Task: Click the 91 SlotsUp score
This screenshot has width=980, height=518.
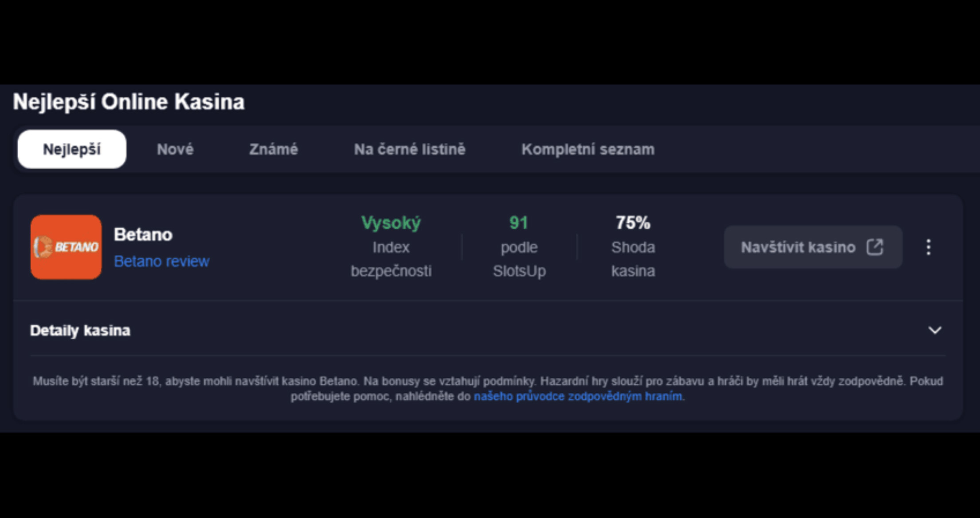Action: (519, 223)
